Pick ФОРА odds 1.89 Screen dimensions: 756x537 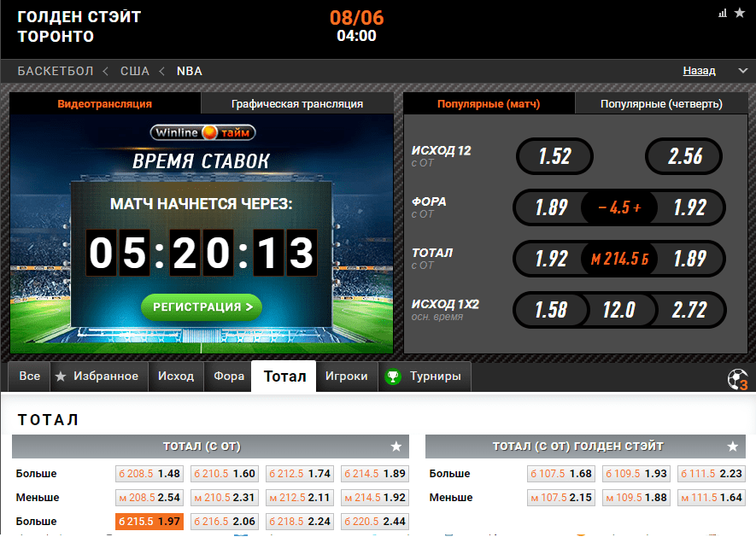tap(551, 207)
